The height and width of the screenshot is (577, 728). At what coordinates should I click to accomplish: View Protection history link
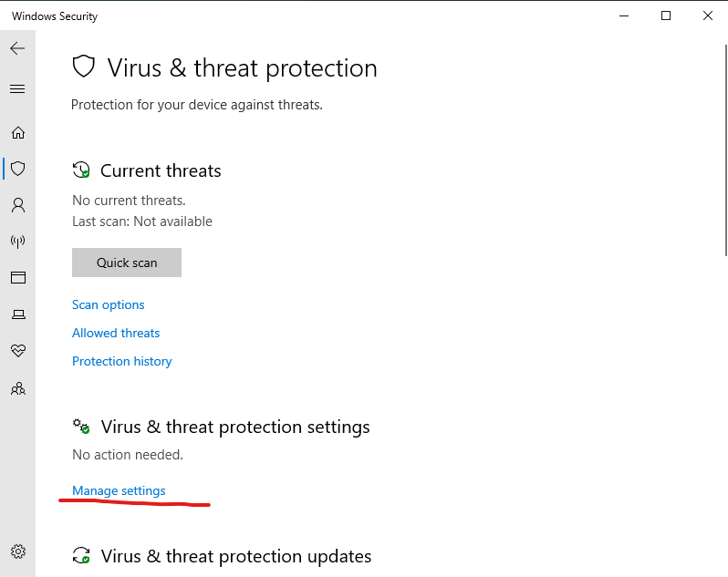click(122, 361)
